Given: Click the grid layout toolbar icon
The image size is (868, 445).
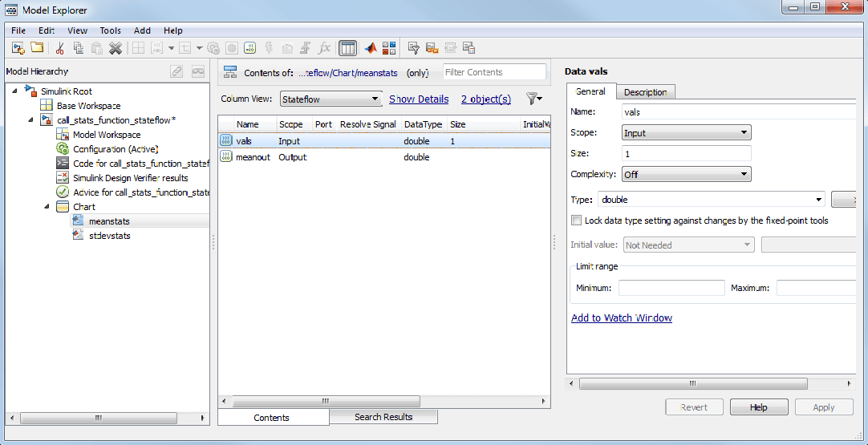Looking at the screenshot, I should click(138, 48).
